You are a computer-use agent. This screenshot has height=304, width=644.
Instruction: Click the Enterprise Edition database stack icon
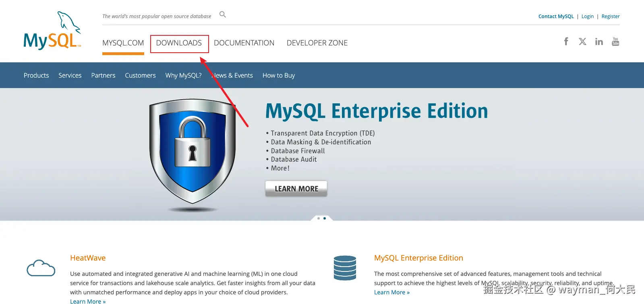tap(345, 268)
